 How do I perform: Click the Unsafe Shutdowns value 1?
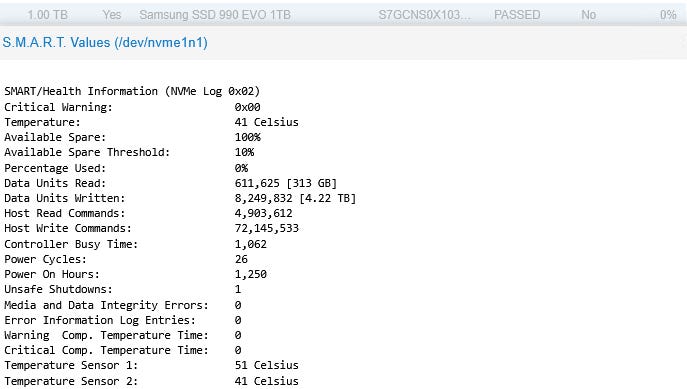237,289
